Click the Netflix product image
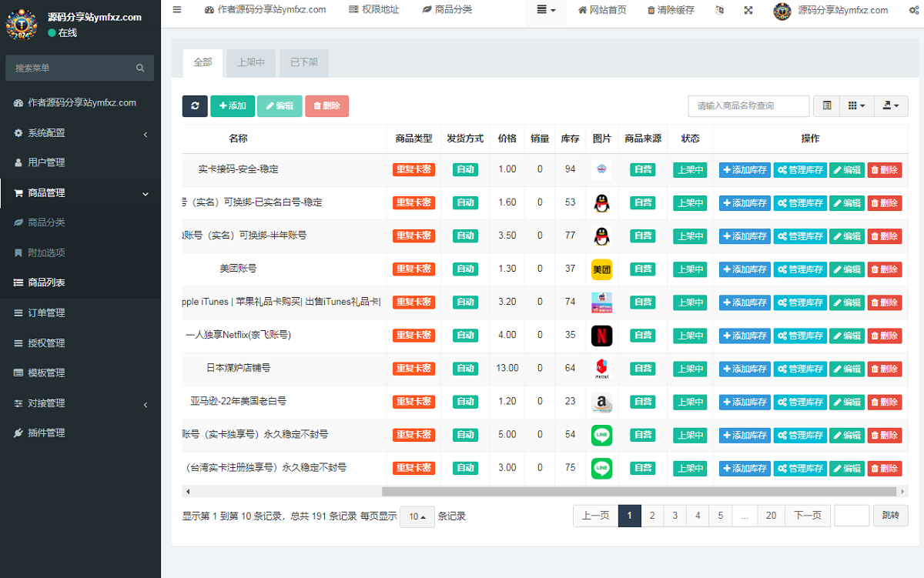 pos(601,336)
